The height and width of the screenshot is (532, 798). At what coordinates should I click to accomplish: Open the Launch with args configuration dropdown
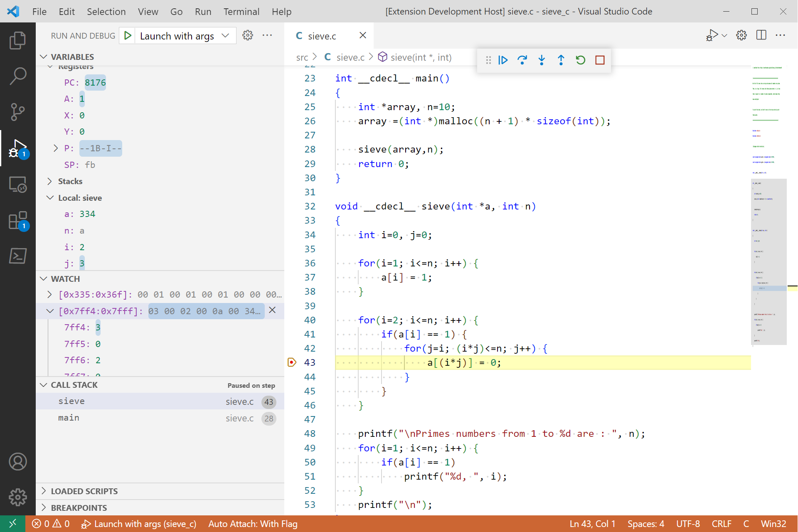tap(183, 36)
